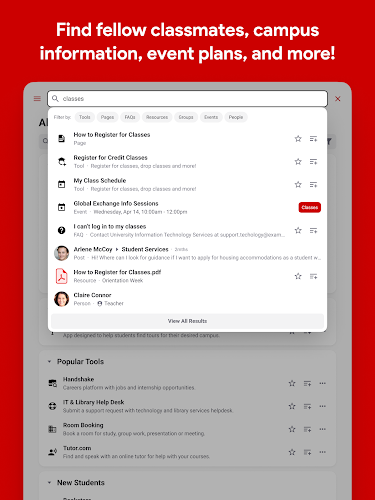Click the Tutor.com tutor icon
The image size is (375, 500).
coord(53,452)
